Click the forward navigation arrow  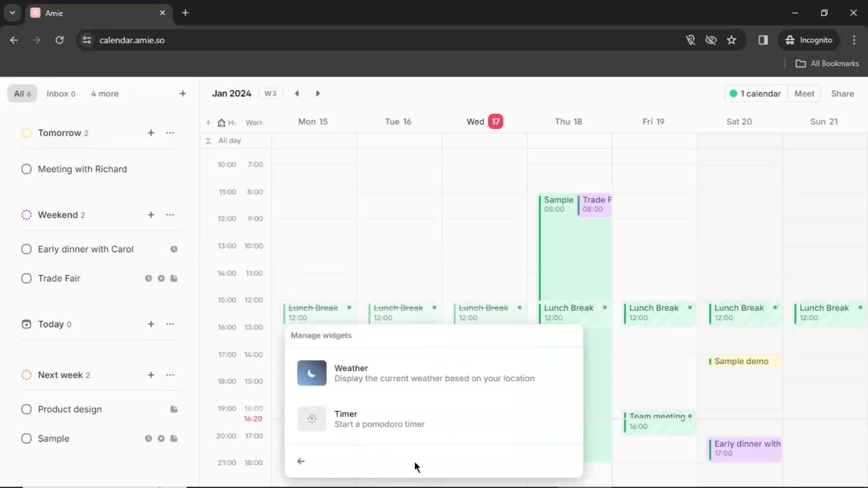click(x=318, y=93)
